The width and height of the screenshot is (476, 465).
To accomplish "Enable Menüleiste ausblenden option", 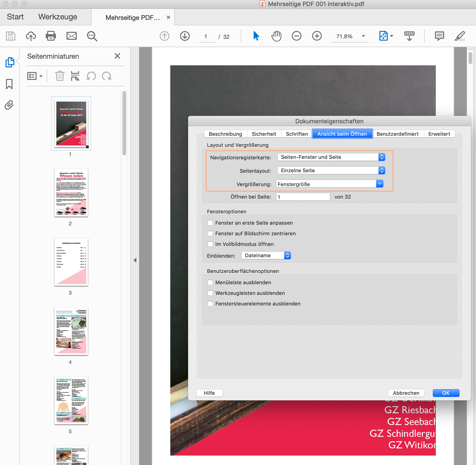I will click(210, 282).
